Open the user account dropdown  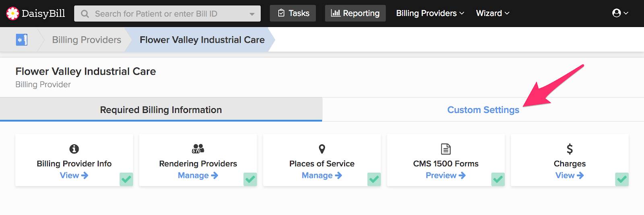(620, 13)
